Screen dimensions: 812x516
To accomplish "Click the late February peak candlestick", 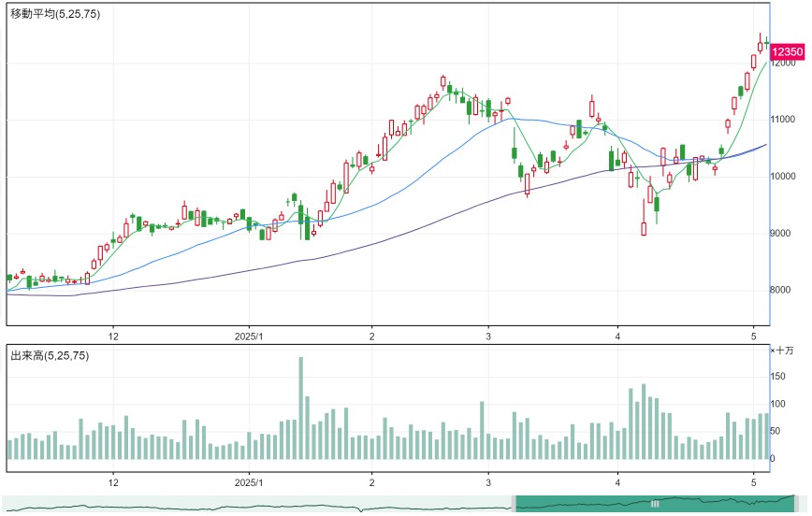I will click(443, 81).
